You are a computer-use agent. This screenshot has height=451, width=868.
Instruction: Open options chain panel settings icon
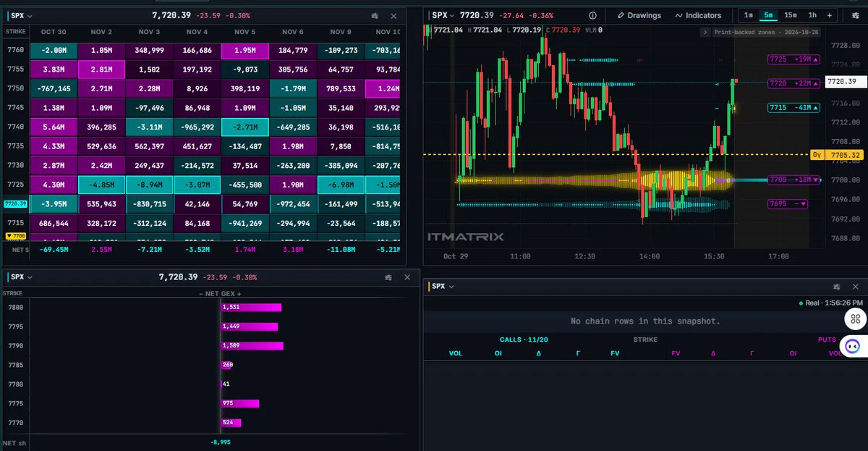(x=837, y=287)
